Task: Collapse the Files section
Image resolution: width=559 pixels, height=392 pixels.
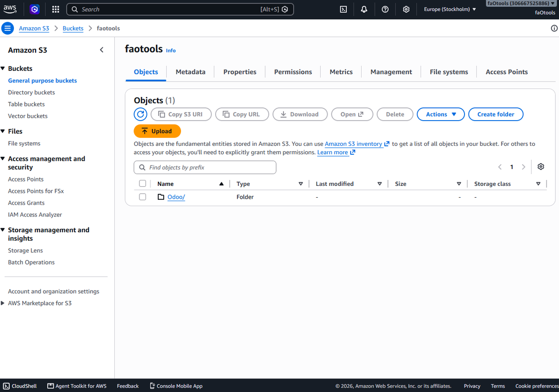Action: tap(3, 131)
